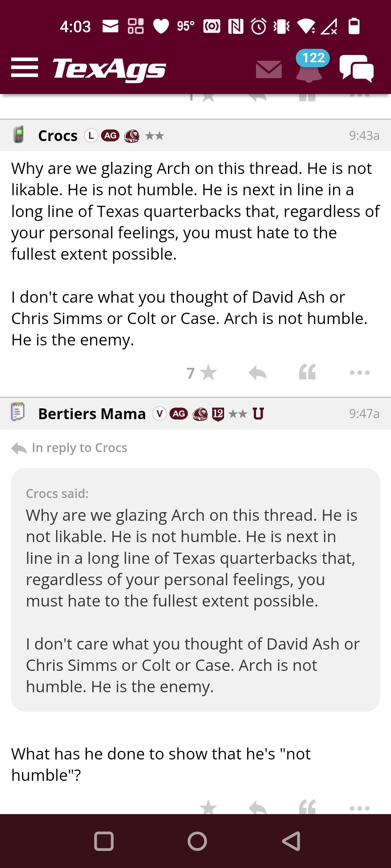Open more options on Crocs post

click(360, 373)
